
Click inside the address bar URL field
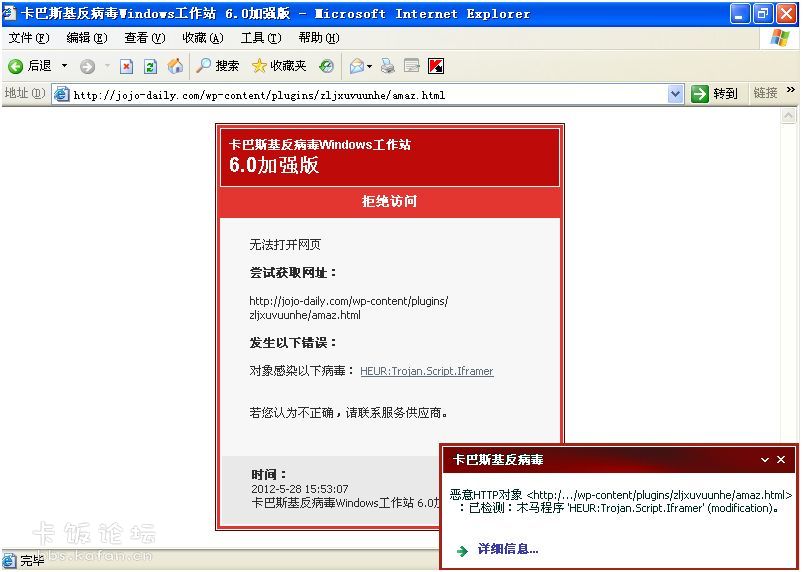(360, 95)
